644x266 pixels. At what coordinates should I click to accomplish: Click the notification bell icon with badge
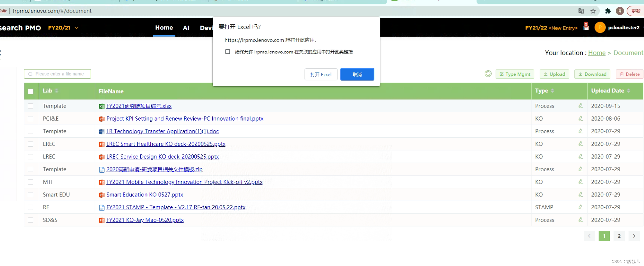(x=586, y=27)
